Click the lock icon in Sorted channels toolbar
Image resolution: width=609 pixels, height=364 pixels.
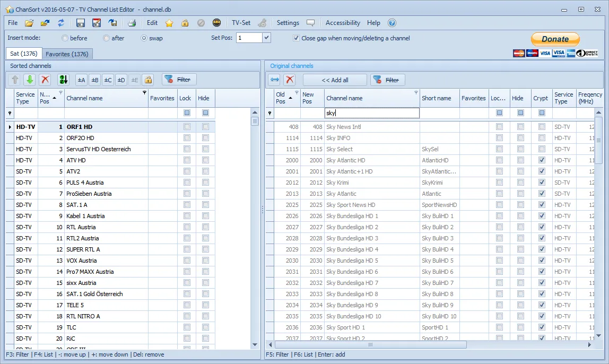click(x=148, y=80)
